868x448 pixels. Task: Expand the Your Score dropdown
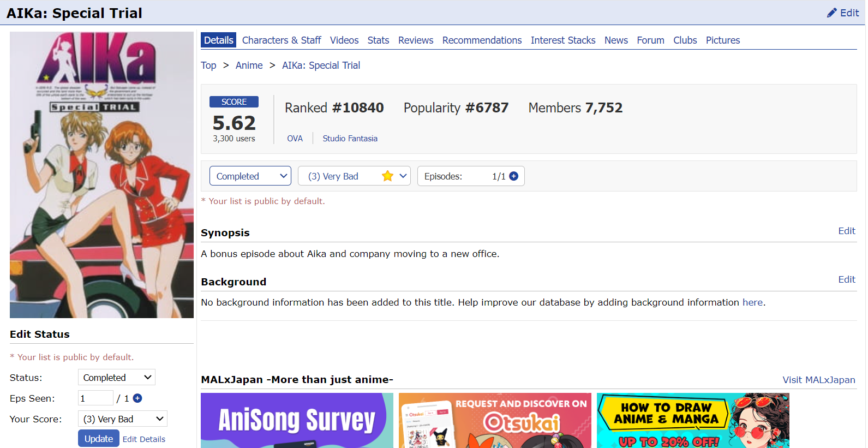(123, 419)
